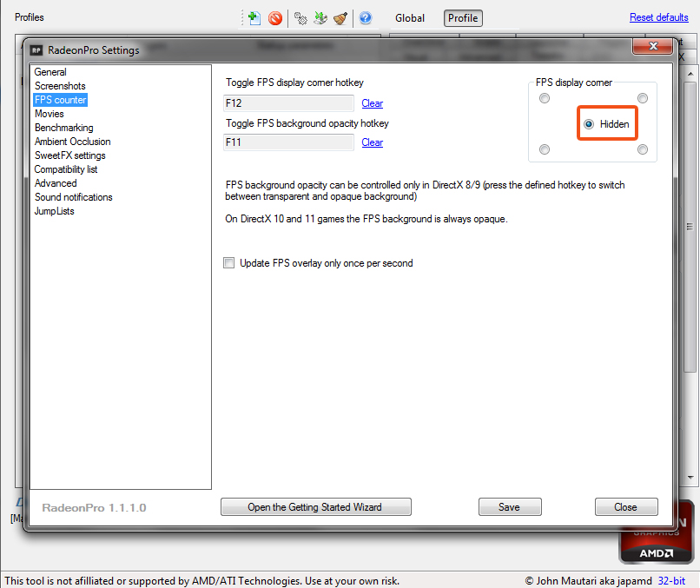Click the green arrows disc toolbar icon

(320, 18)
